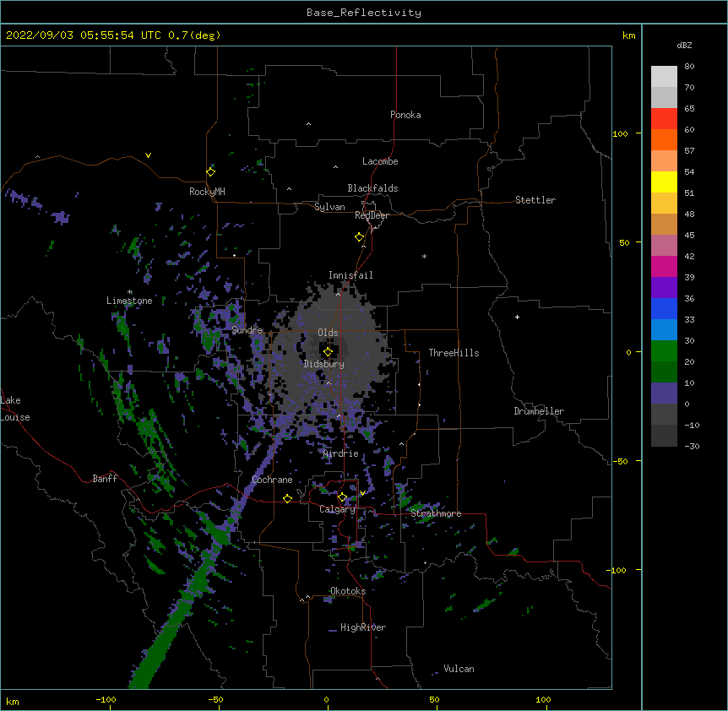Pick the light gray 80-70 dBZ legend swatch
Image resolution: width=728 pixels, height=711 pixels.
[664, 77]
